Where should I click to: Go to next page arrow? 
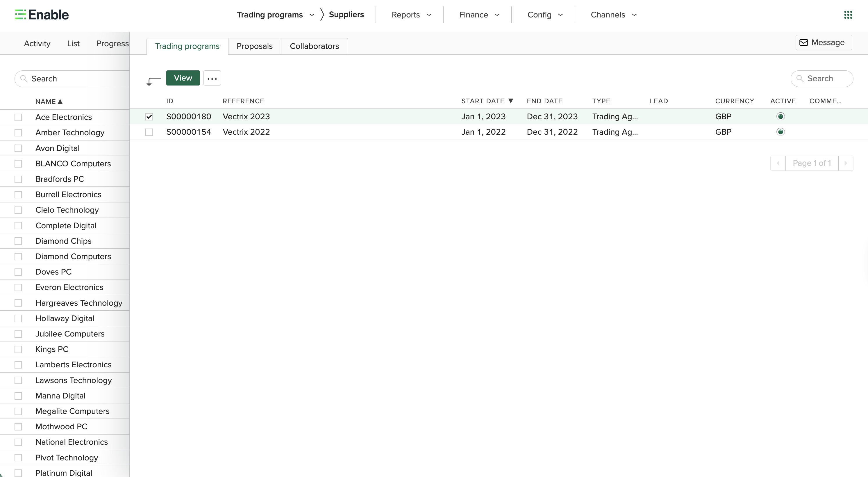pos(846,163)
